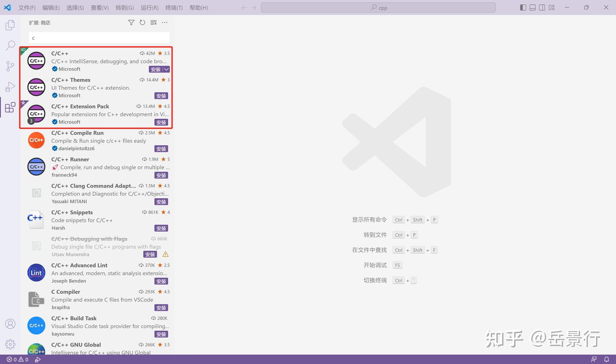The height and width of the screenshot is (364, 616).
Task: Toggle the primary sidebar visibility
Action: pyautogui.click(x=523, y=7)
